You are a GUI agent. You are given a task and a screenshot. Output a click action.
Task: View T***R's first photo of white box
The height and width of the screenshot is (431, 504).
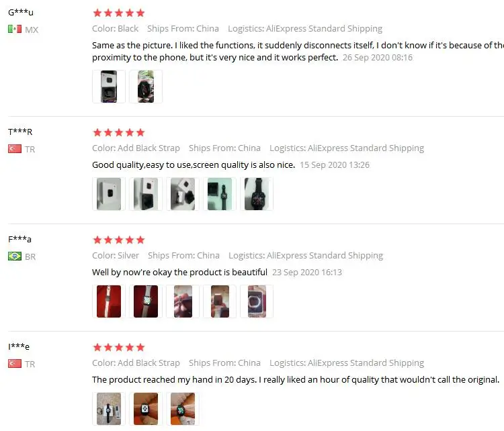coord(109,194)
